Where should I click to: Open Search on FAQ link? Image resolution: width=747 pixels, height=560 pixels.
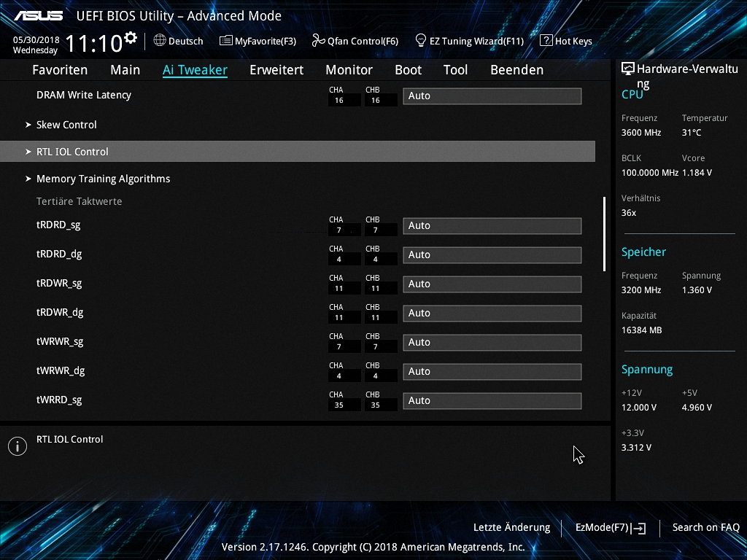pyautogui.click(x=705, y=528)
